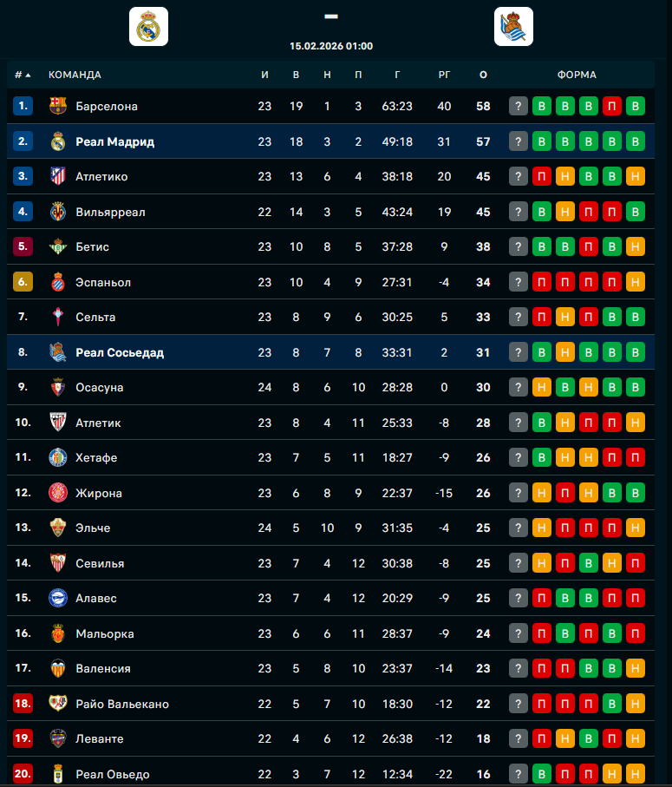Viewport: 672px width, 787px height.
Task: Click the Real Madrid crest in match header
Action: click(x=148, y=26)
